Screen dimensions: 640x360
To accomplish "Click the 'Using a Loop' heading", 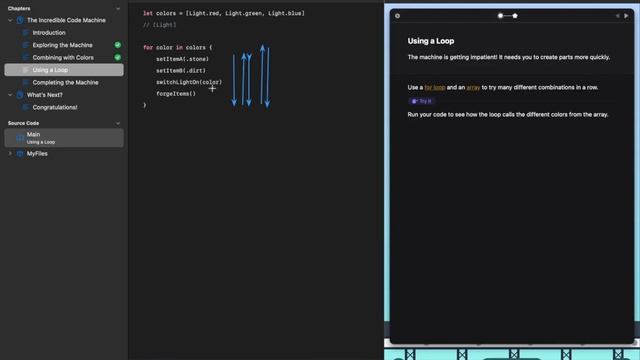I will coord(431,41).
